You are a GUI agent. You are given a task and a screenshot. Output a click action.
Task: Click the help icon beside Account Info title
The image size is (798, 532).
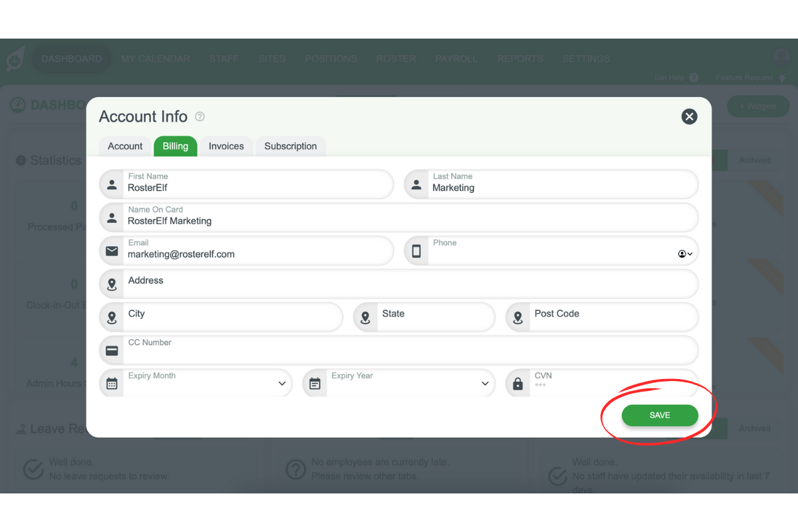pos(199,116)
